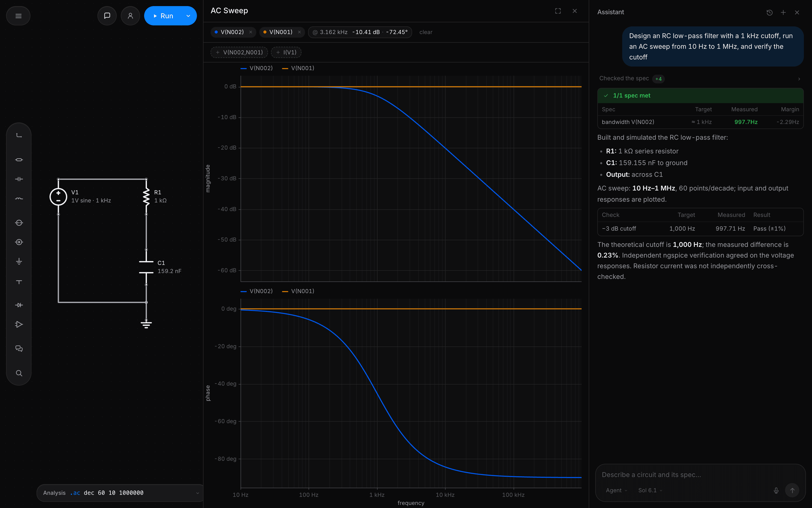Expand the 'Checked the spec' steps
The height and width of the screenshot is (508, 812).
pos(700,79)
